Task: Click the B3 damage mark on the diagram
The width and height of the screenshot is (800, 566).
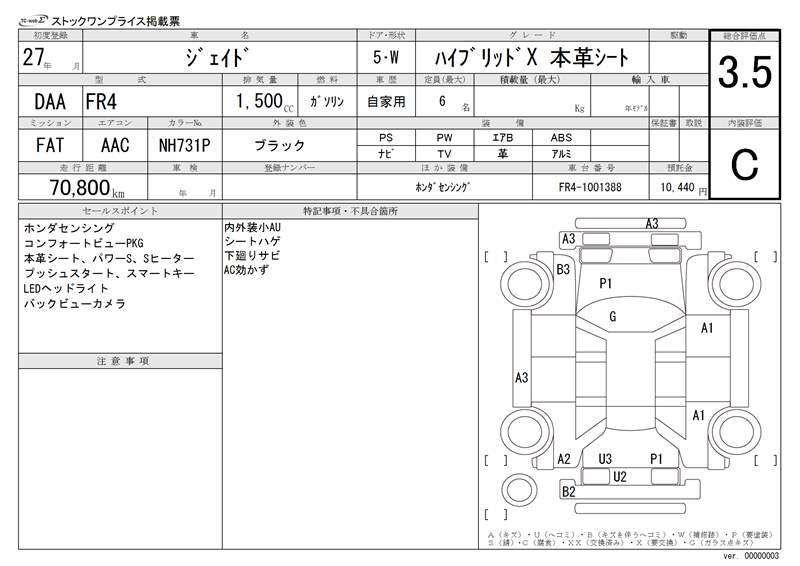Action: click(563, 269)
